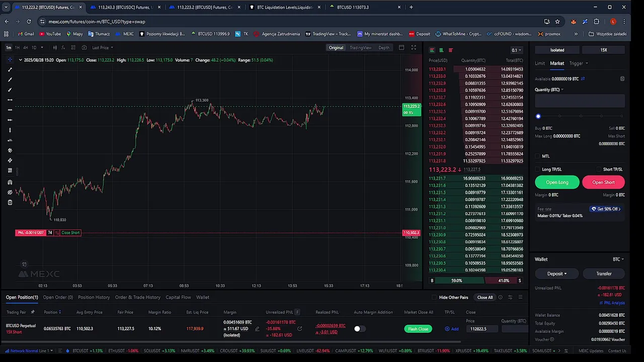
Task: Open the chart layout settings icon
Action: (x=73, y=47)
